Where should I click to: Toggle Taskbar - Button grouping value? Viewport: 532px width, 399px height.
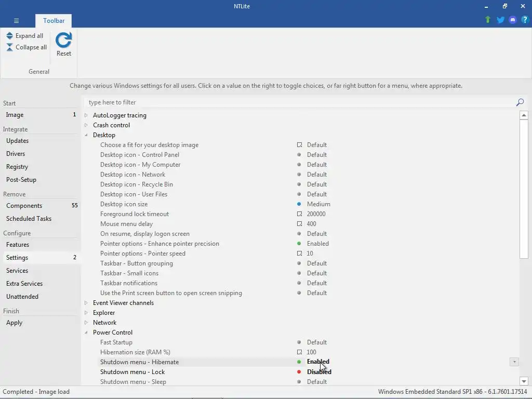pos(317,263)
